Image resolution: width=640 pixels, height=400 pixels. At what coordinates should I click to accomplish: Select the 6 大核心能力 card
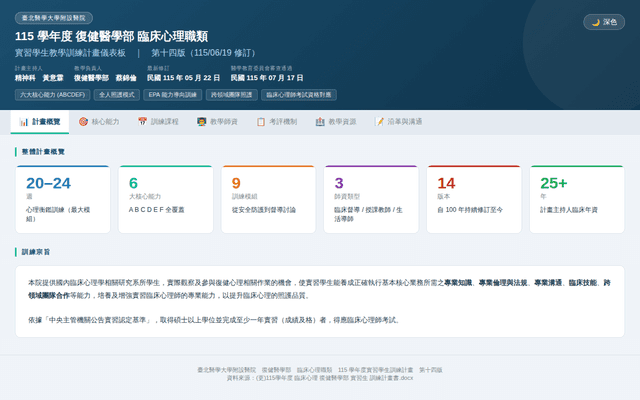coord(166,199)
